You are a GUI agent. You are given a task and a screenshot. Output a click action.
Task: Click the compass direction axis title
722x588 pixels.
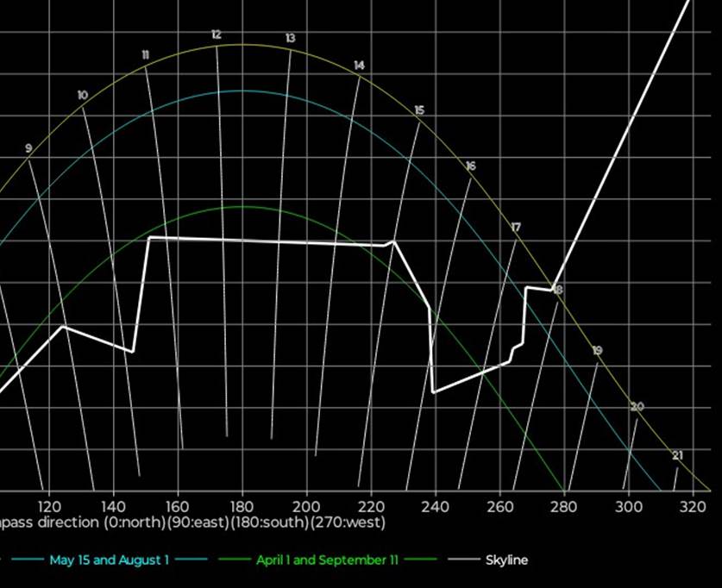click(193, 522)
